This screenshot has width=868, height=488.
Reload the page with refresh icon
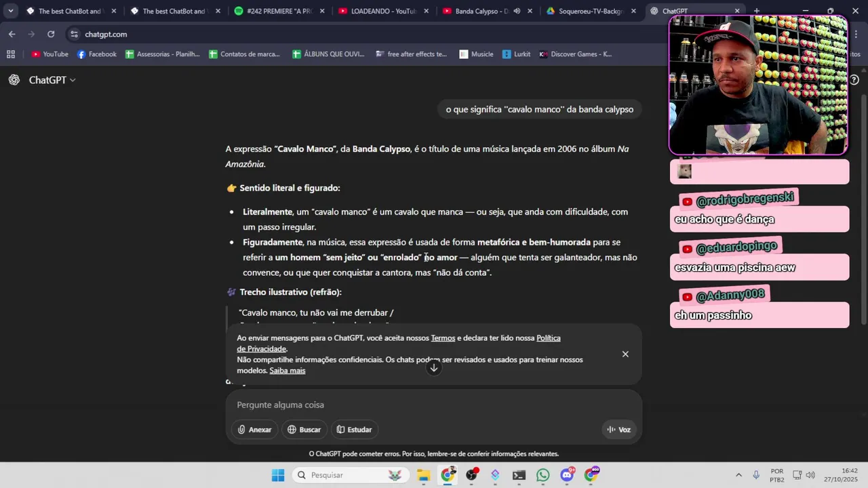[51, 34]
